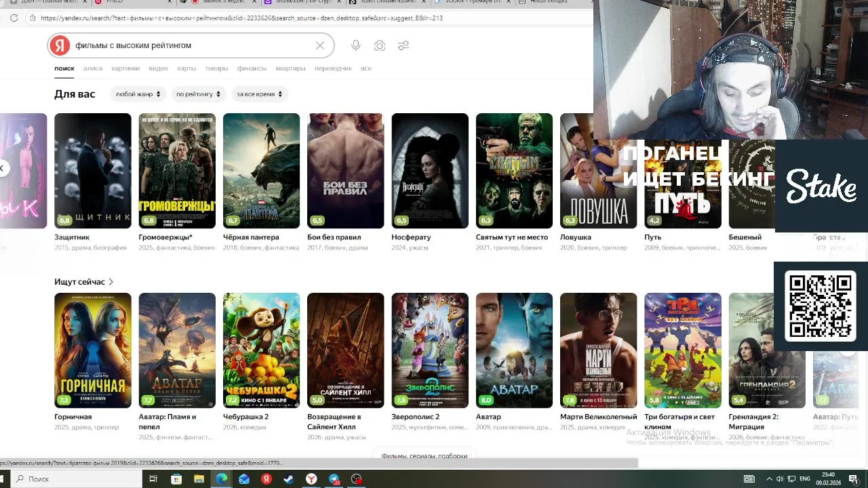
Task: Open the Возвращение в Сайлент Хилл poster
Action: (x=345, y=350)
